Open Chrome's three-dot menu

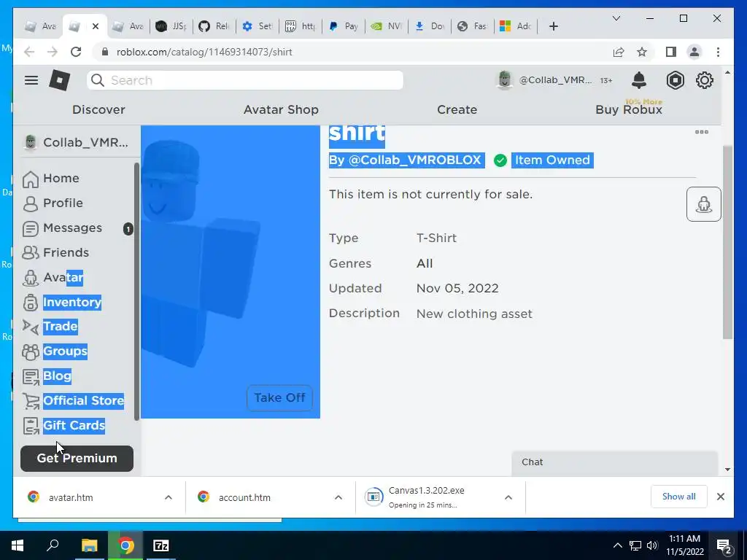tap(718, 52)
